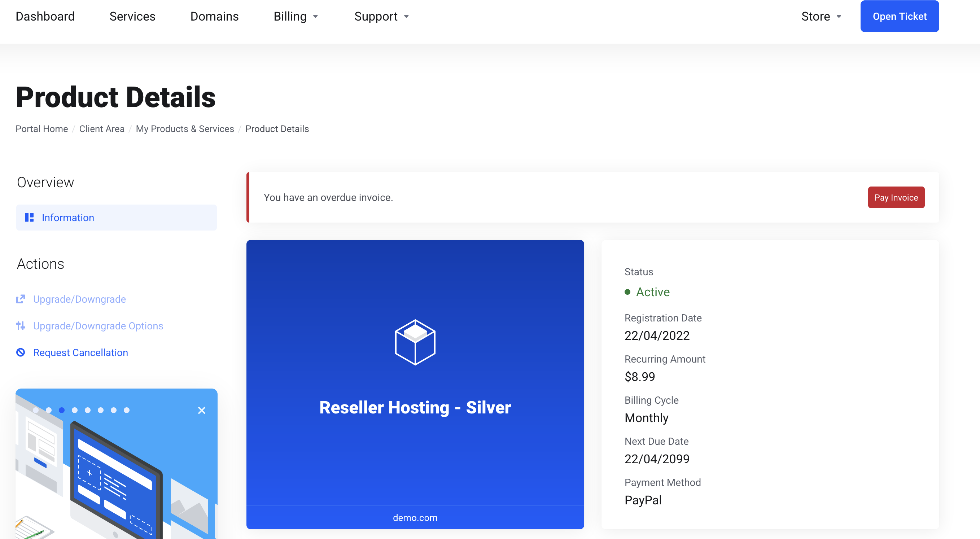
Task: Click the Information grid icon in Overview
Action: point(29,217)
